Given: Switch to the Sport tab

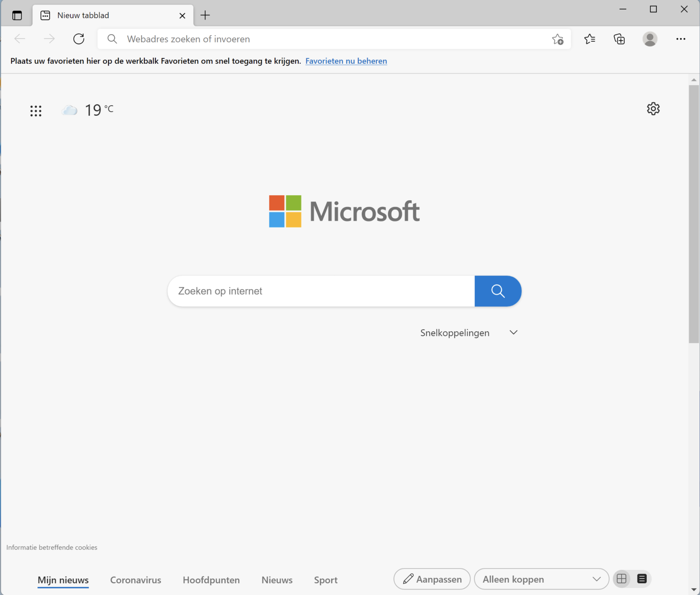Looking at the screenshot, I should point(326,580).
